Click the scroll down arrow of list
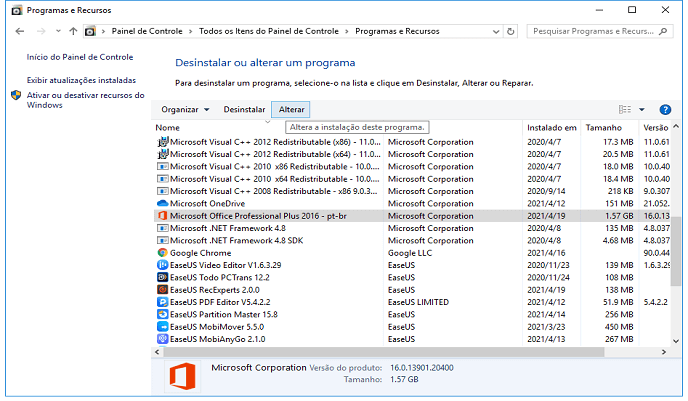The image size is (688, 401). pos(676,341)
